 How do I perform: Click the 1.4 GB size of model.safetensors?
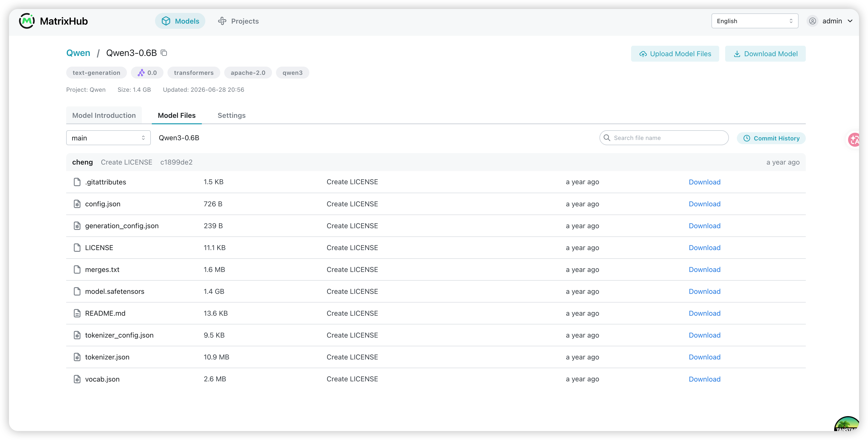coord(214,291)
